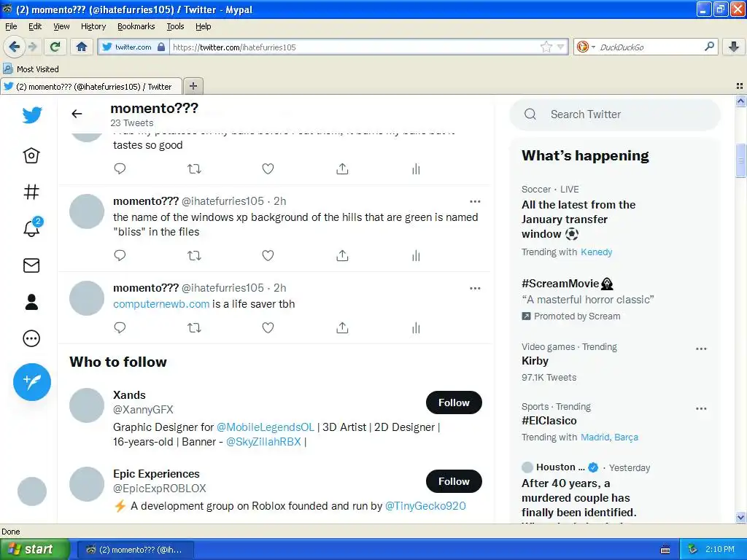Open more options on computernewb.com tweet
The height and width of the screenshot is (560, 747).
(x=475, y=288)
